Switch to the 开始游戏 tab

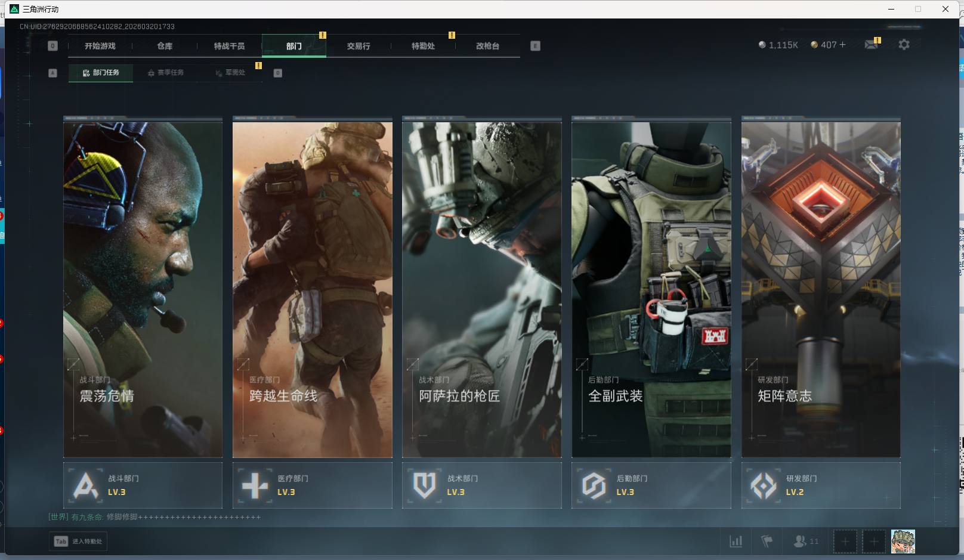click(100, 46)
